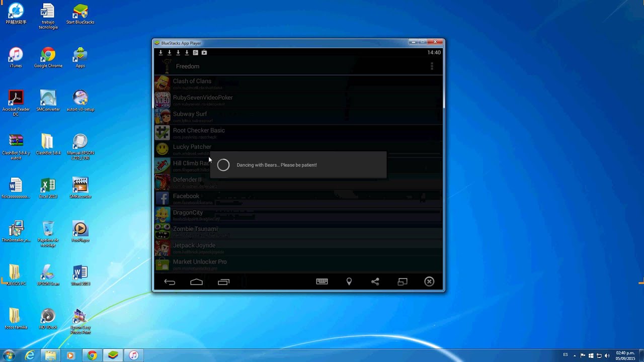Select Papelera de reciclaje recycle bin

[48, 234]
